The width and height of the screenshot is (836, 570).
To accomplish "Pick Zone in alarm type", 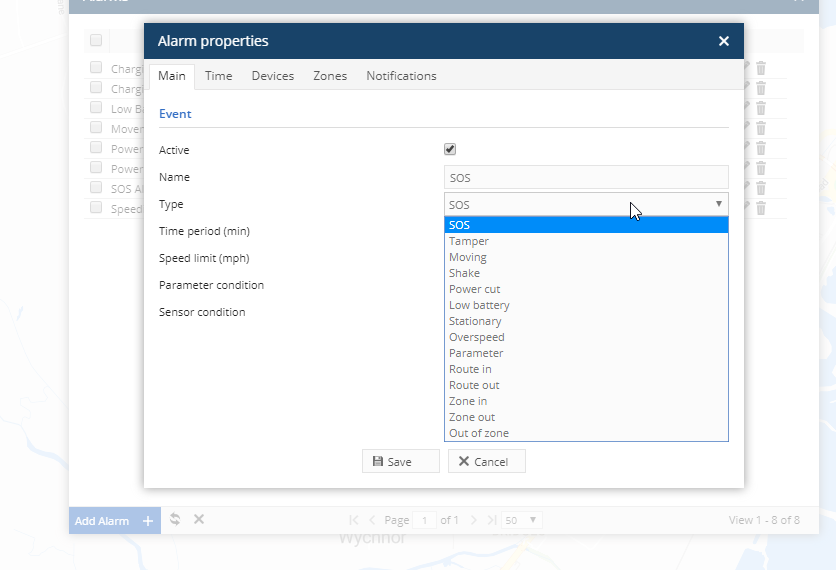I will 586,401.
